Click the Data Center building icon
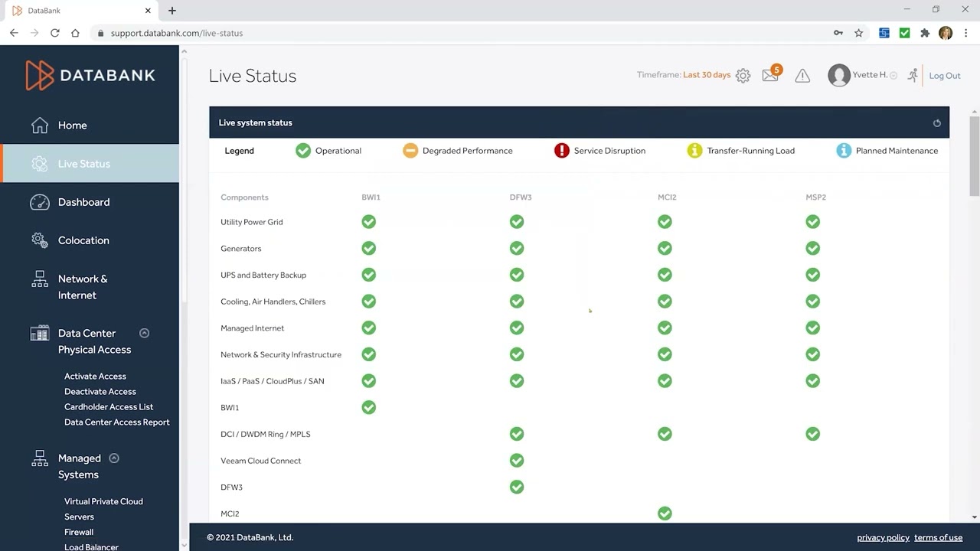The image size is (980, 551). click(40, 334)
